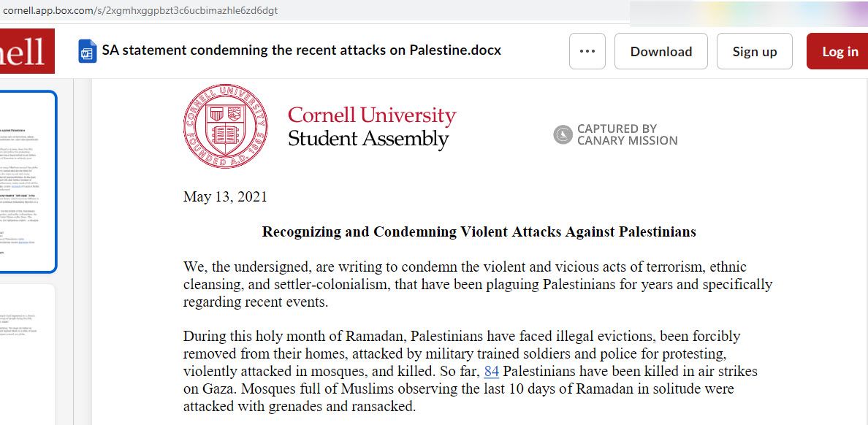The width and height of the screenshot is (868, 425).
Task: Select the second page thumbnail in sidebar
Action: point(28,354)
